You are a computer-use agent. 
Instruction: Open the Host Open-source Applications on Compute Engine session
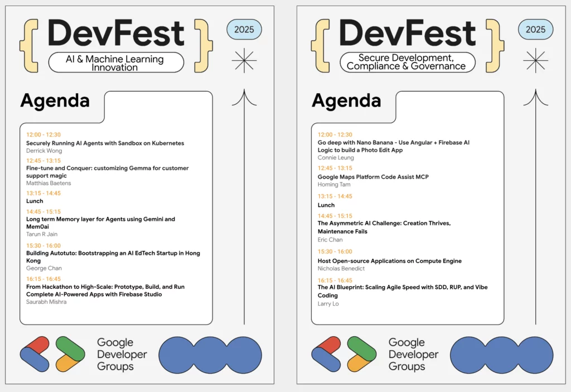[389, 261]
